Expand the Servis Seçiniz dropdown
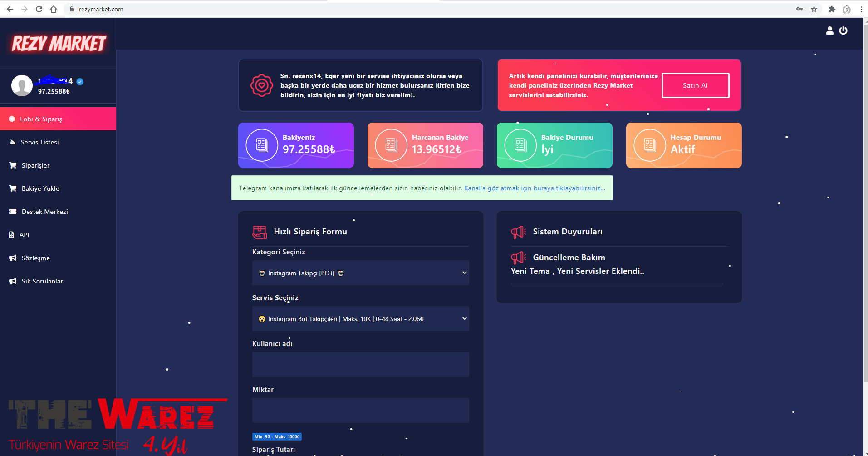Screen dimensions: 868x456 coord(360,319)
